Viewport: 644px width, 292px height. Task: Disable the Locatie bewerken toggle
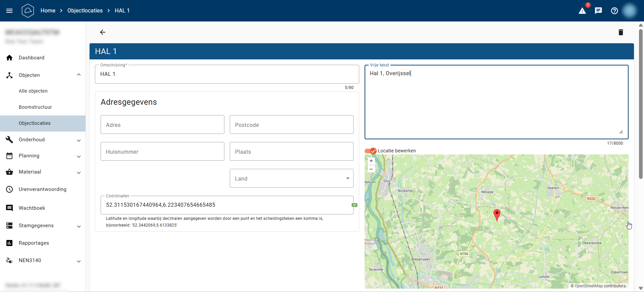click(371, 151)
